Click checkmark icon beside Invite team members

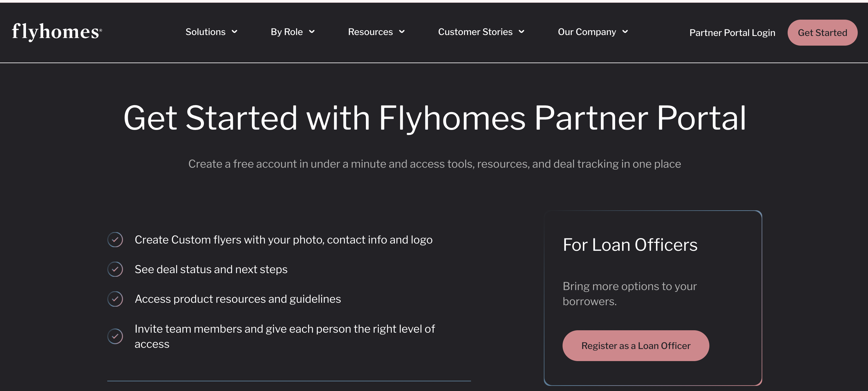click(x=115, y=336)
